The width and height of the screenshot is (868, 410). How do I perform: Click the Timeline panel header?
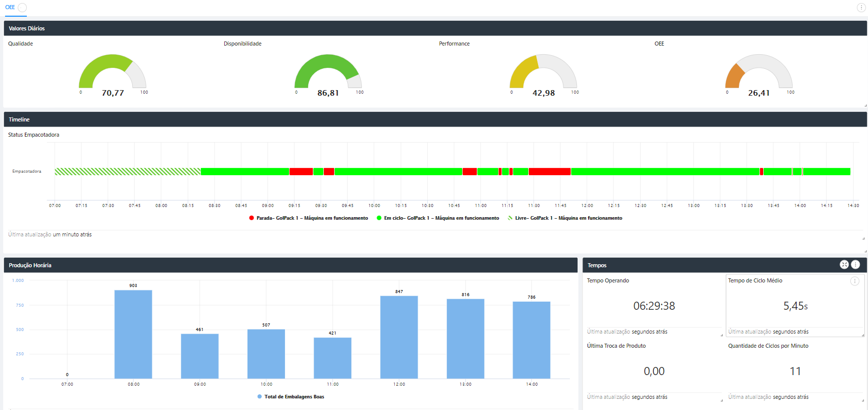point(435,119)
